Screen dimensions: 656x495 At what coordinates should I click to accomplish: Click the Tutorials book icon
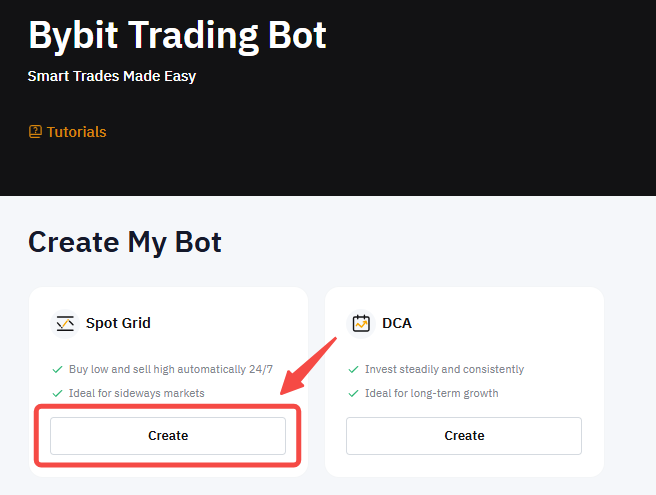point(35,132)
